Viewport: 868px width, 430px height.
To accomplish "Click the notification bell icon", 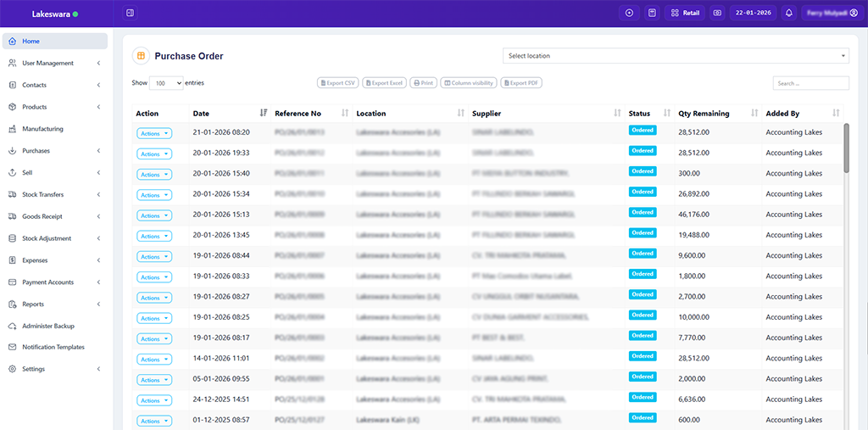I will coord(788,13).
